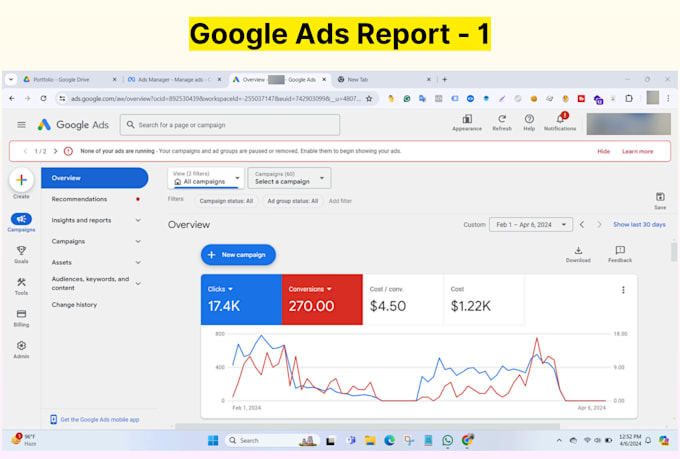The height and width of the screenshot is (459, 680).
Task: Click Campaign status: All filter chip
Action: 226,201
